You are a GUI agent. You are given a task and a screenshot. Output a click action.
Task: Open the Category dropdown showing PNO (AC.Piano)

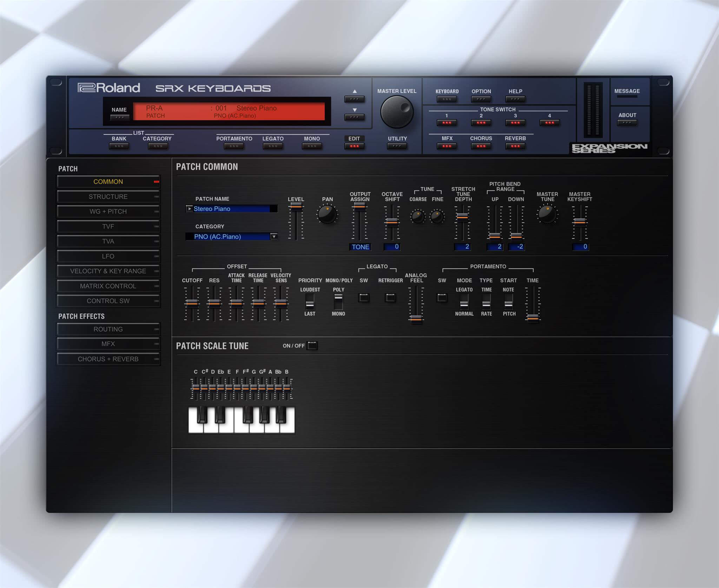(x=273, y=237)
